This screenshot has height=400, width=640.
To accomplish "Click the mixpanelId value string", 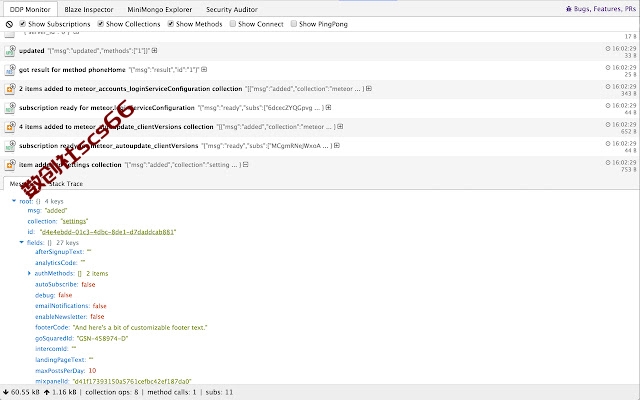I will [132, 381].
